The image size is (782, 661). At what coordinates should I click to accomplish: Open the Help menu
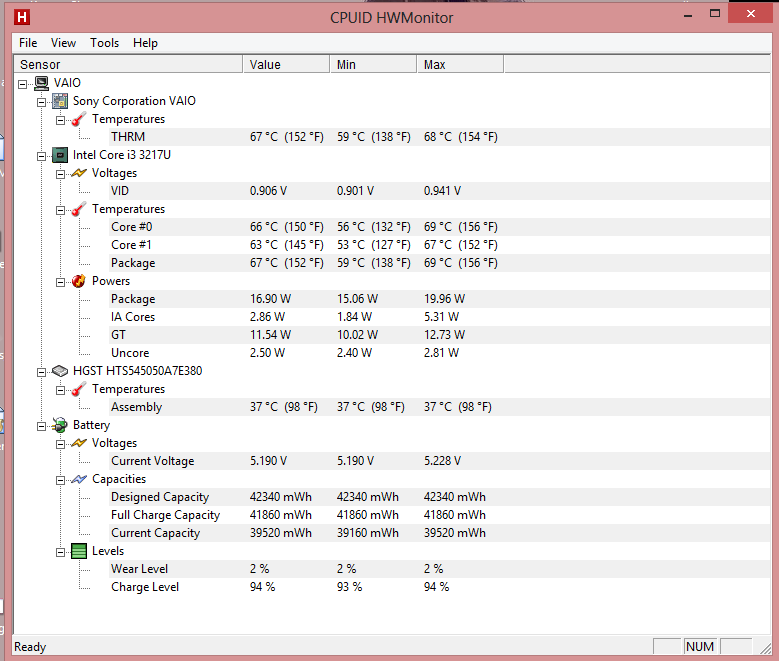tap(145, 43)
